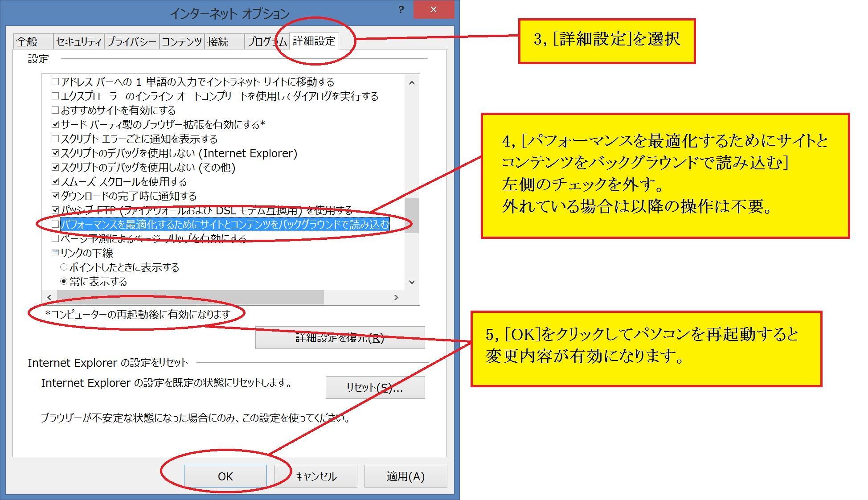Select ポイントしたときに表示する radio option
Image resolution: width=868 pixels, height=500 pixels.
click(x=64, y=267)
